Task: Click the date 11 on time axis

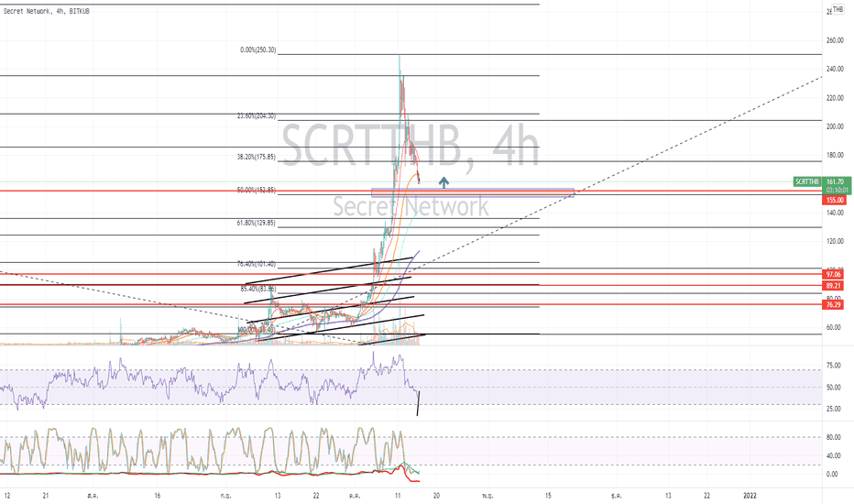Action: (x=398, y=496)
